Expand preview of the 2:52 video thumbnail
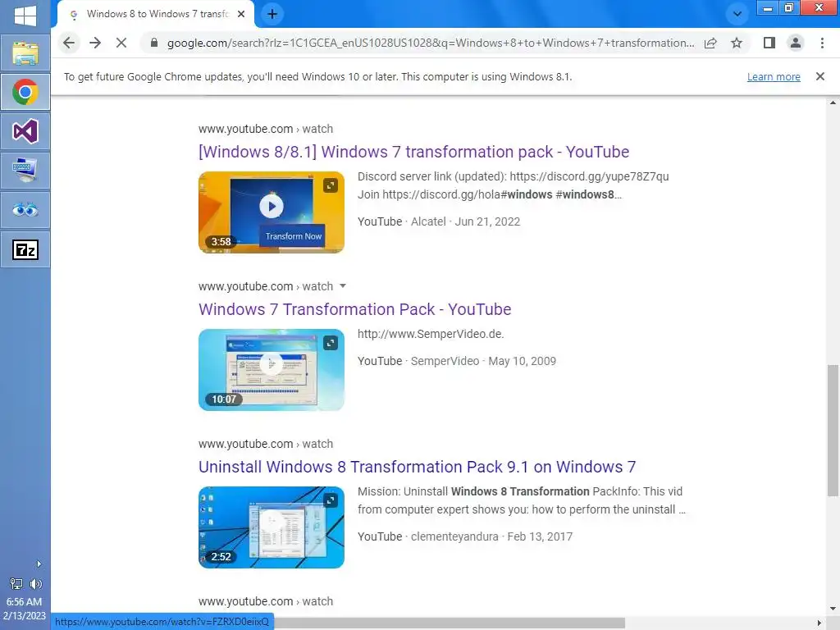Viewport: 840px width, 630px height. pyautogui.click(x=331, y=500)
